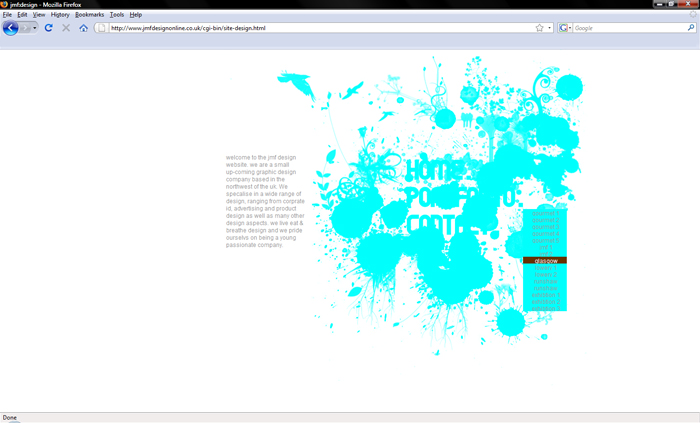
Task: Click the 'welcome to the jmf design' paragraph
Action: coord(265,201)
